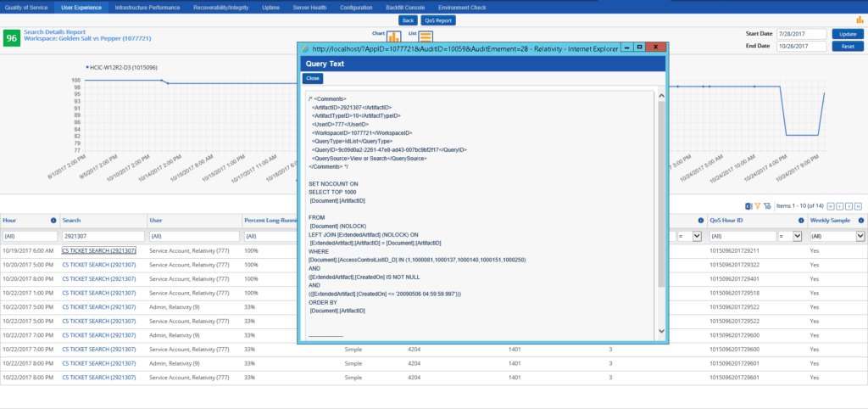
Task: Click the Internet Explorer icon in popup title
Action: click(305, 48)
